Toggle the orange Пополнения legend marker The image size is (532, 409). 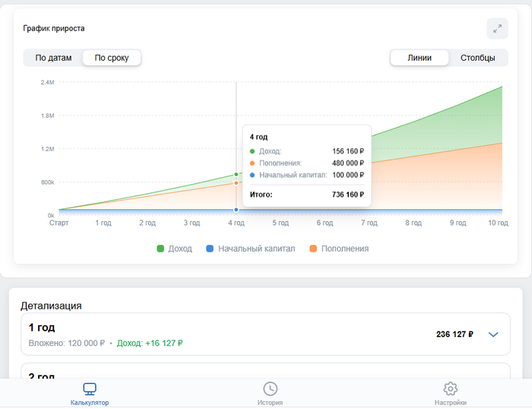tap(313, 249)
